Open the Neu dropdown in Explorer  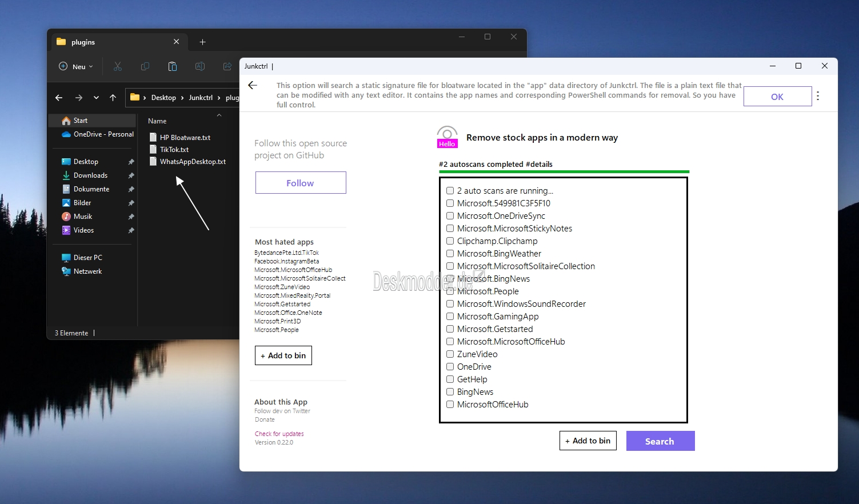coord(76,67)
